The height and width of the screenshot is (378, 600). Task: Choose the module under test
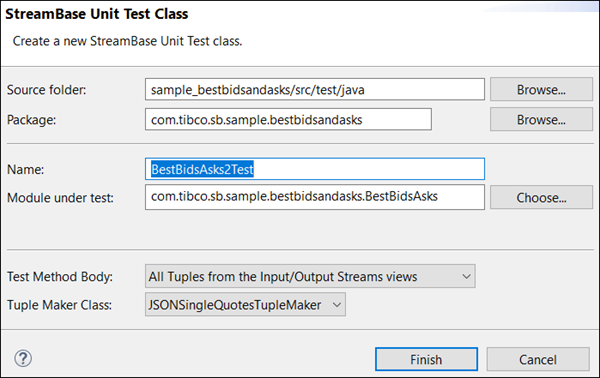pos(541,197)
